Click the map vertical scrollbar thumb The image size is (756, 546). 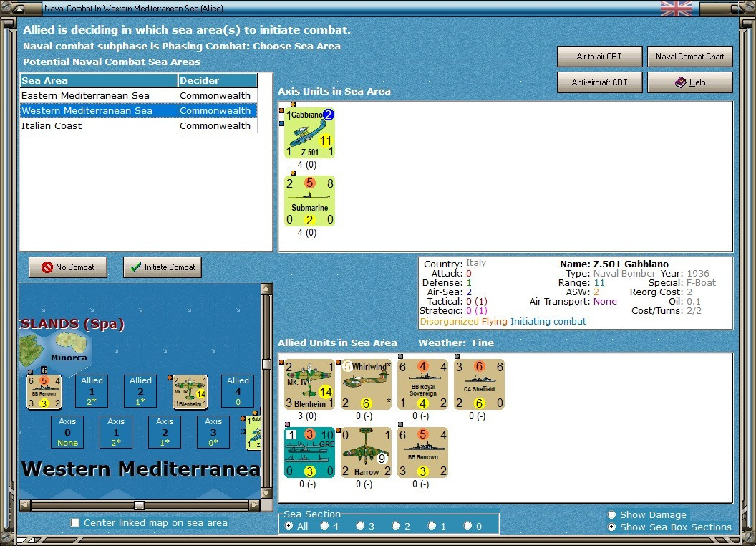tap(266, 365)
